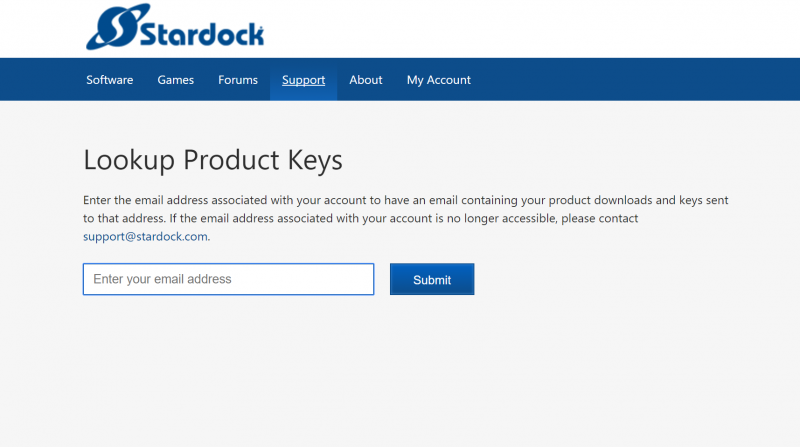800x447 pixels.
Task: Open My Account in navigation bar
Action: coord(438,80)
